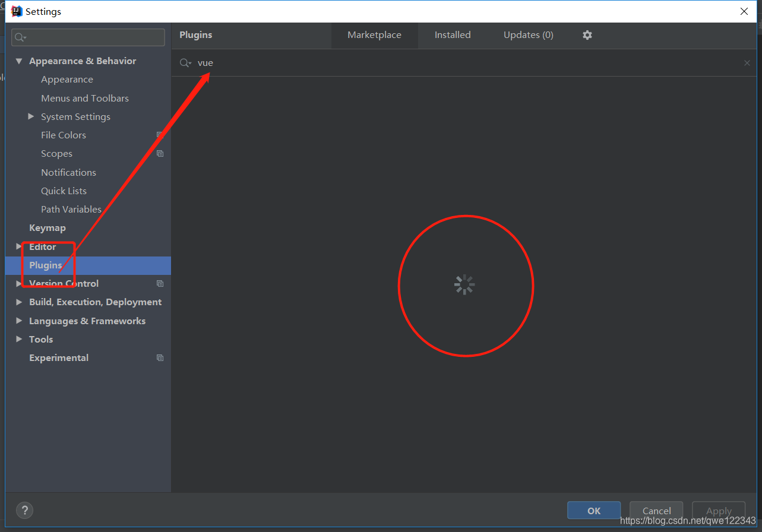The width and height of the screenshot is (762, 532).
Task: Click the project-level icon beside File Colors
Action: point(160,135)
